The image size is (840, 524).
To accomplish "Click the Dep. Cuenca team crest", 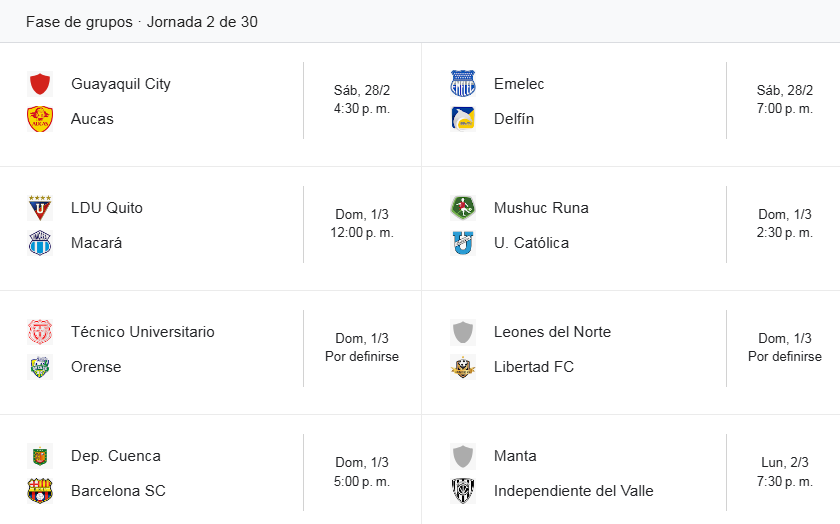I will [x=40, y=456].
